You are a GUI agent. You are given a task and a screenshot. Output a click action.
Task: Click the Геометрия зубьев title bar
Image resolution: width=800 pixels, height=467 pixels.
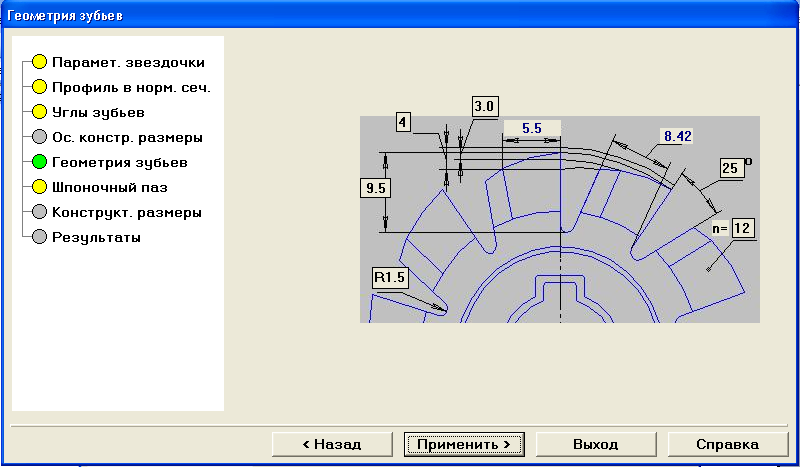pos(400,15)
